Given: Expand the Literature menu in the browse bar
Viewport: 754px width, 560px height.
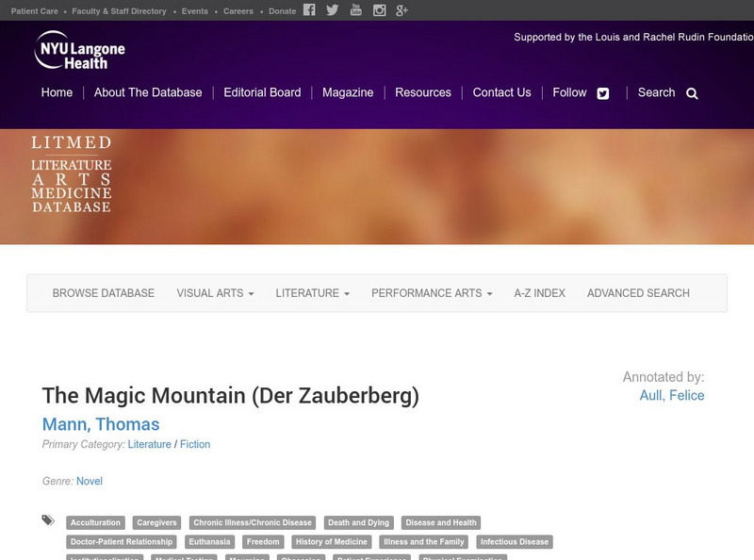Looking at the screenshot, I should (309, 293).
